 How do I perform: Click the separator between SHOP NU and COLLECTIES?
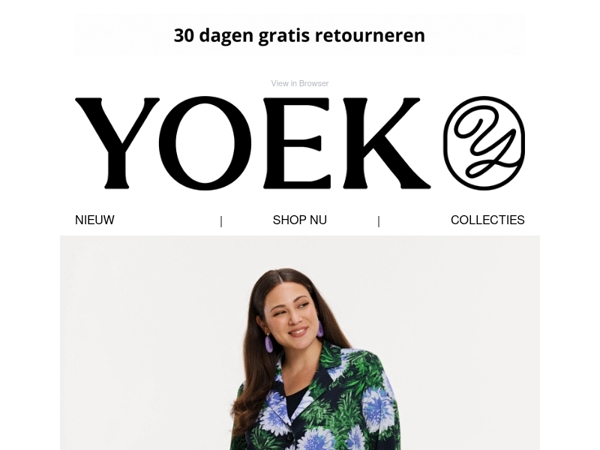click(379, 221)
